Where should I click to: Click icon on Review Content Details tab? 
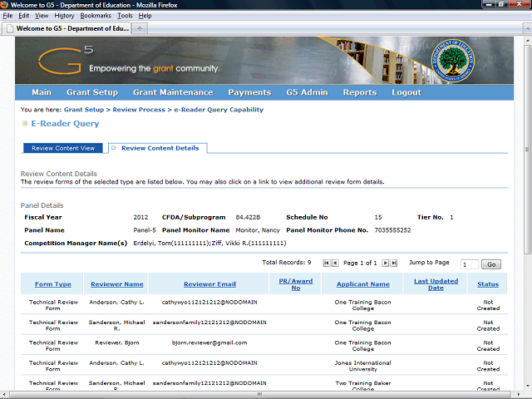pyautogui.click(x=114, y=148)
